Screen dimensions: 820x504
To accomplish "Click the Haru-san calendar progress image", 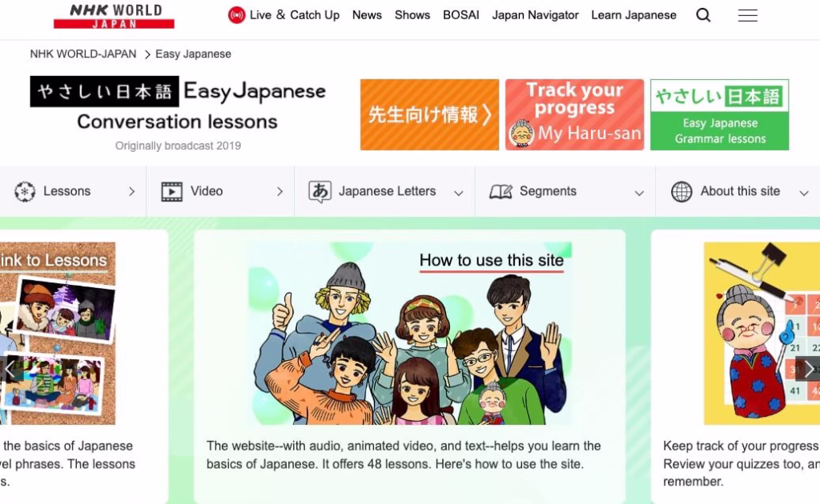I will click(x=762, y=334).
